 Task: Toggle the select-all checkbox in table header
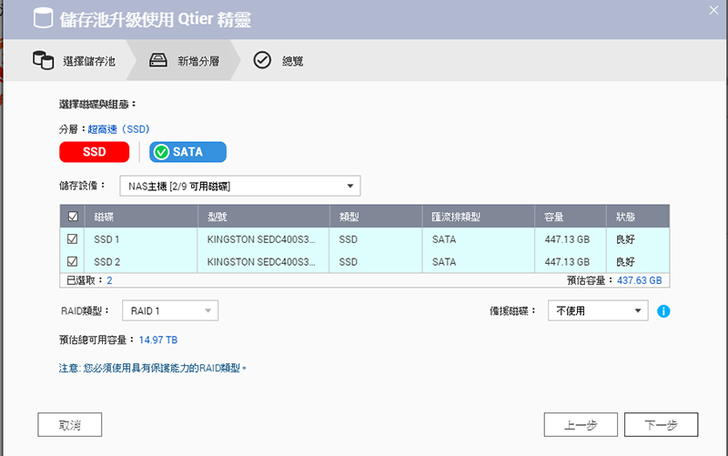point(72,216)
